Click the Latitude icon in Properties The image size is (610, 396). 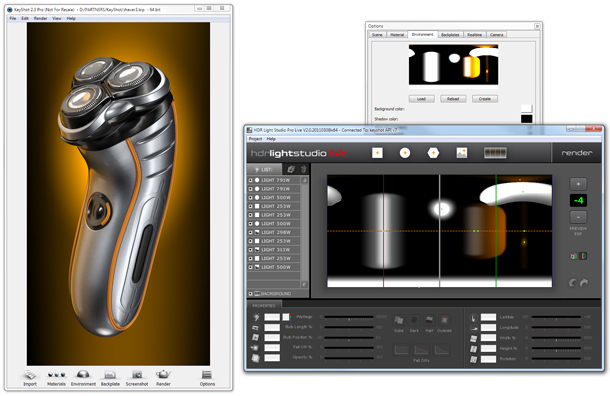tap(473, 317)
